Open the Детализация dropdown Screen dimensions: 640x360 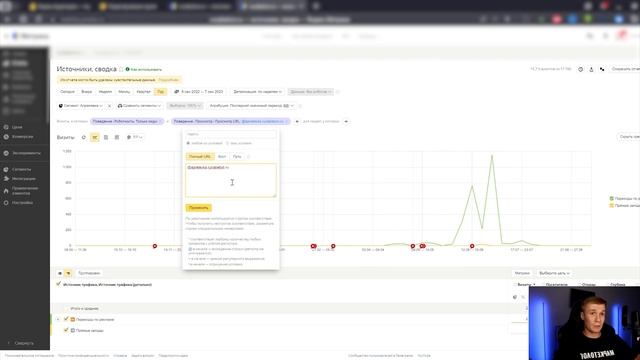click(x=257, y=92)
